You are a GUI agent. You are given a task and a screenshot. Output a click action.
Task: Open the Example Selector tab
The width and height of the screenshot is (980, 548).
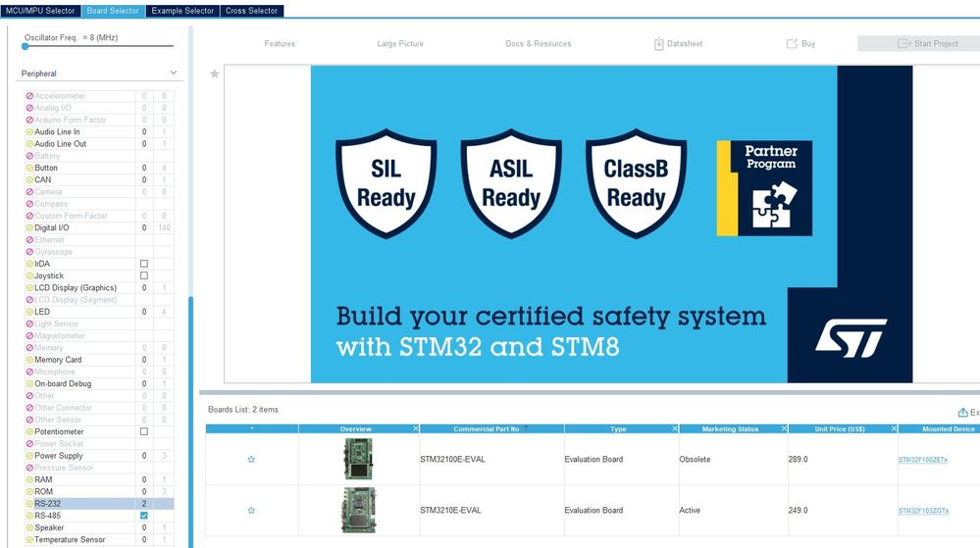[182, 11]
